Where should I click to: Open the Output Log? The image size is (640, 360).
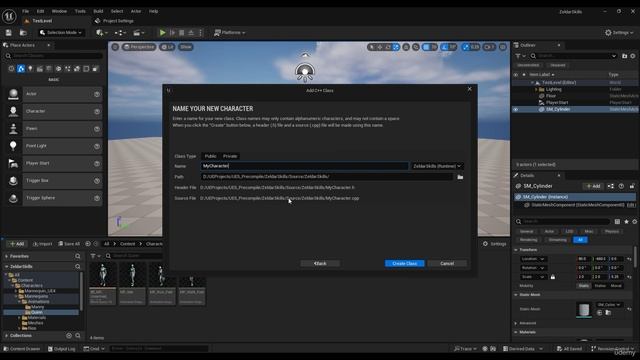coord(62,349)
